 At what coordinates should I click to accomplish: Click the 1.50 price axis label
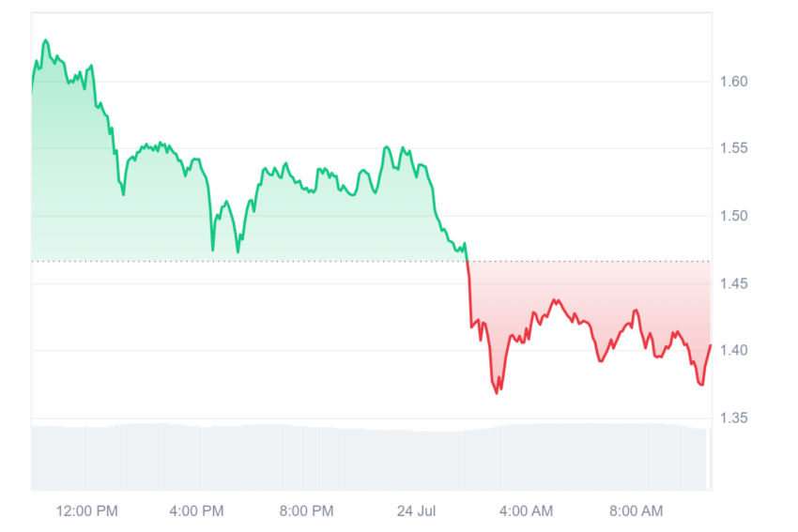tap(733, 216)
